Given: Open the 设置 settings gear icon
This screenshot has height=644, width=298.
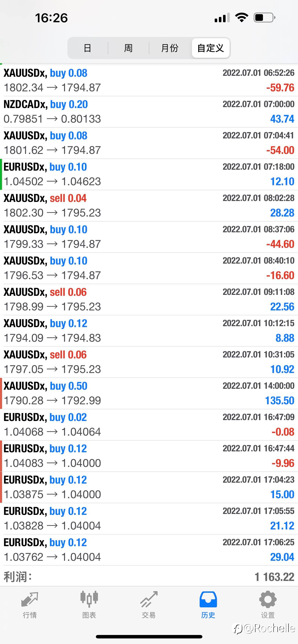Looking at the screenshot, I should pyautogui.click(x=268, y=599).
